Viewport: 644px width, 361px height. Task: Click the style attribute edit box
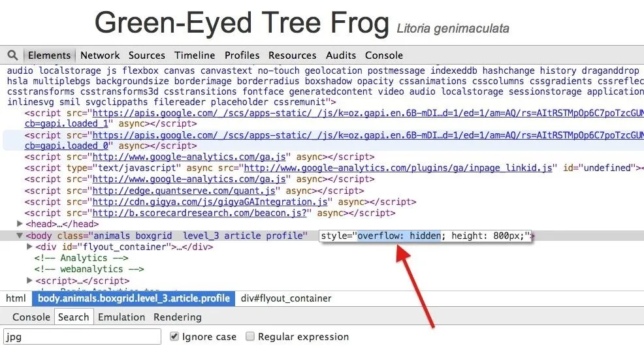coord(425,236)
